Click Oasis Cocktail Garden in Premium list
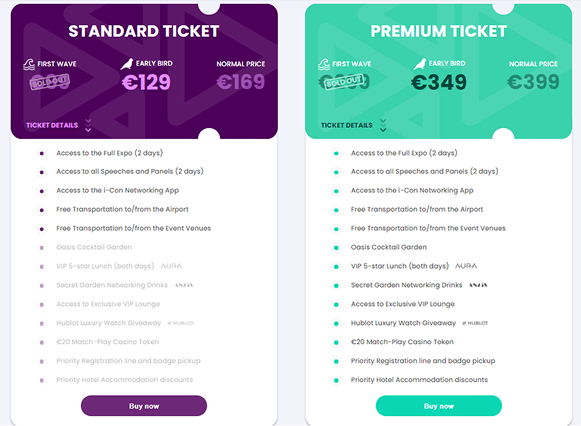The width and height of the screenshot is (581, 426). pos(389,247)
